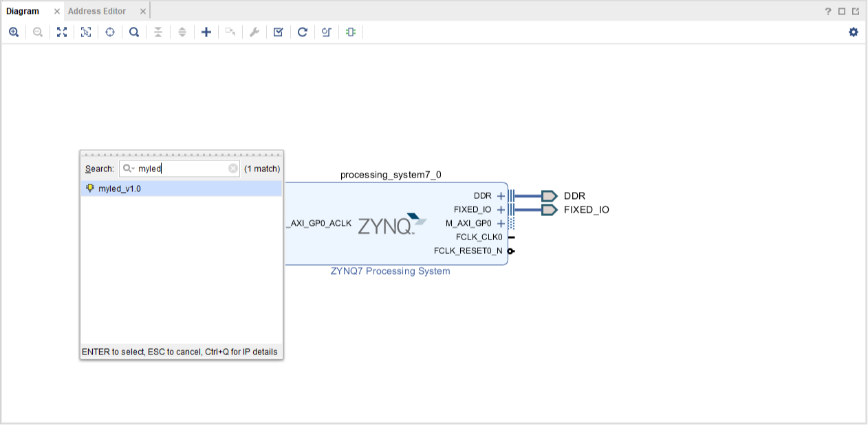Click the help question mark icon
The height and width of the screenshot is (426, 868).
pyautogui.click(x=828, y=11)
